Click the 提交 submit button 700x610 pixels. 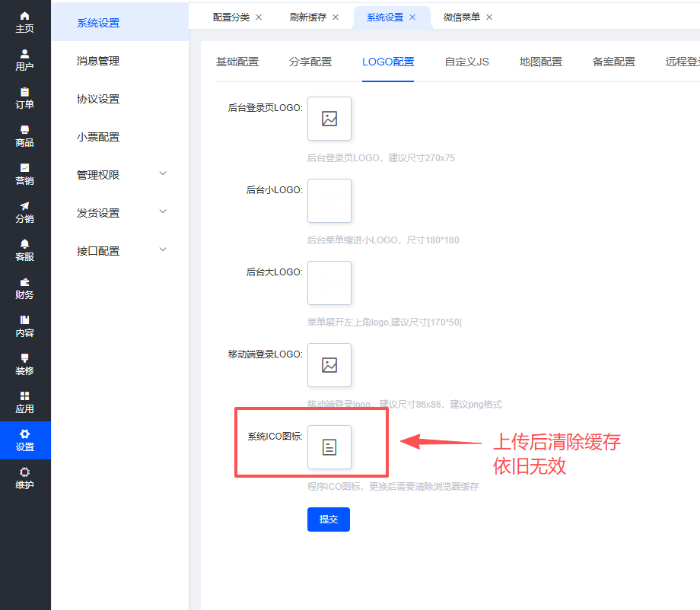329,519
